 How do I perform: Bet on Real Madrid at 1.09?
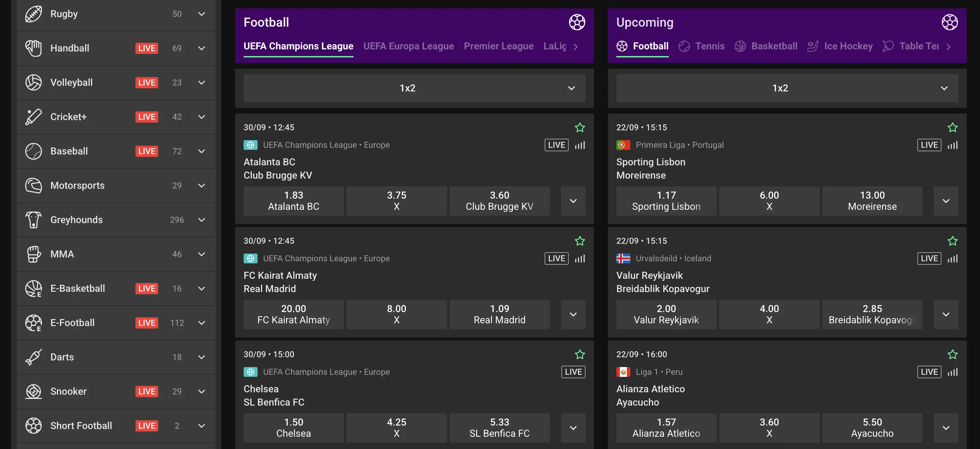tap(499, 314)
